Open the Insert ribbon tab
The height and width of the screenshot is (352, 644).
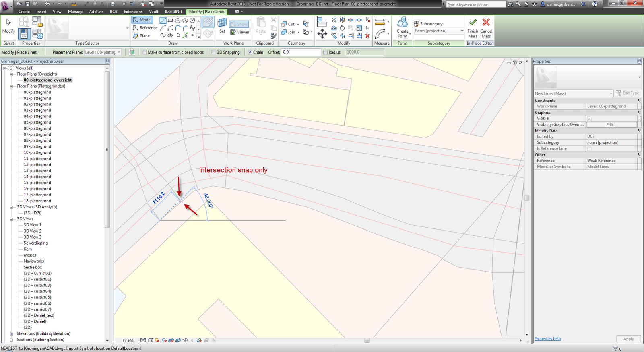tap(41, 12)
